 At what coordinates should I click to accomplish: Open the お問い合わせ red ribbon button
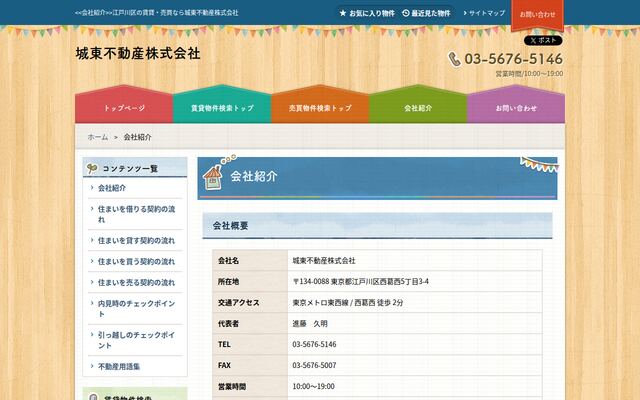[x=537, y=15]
